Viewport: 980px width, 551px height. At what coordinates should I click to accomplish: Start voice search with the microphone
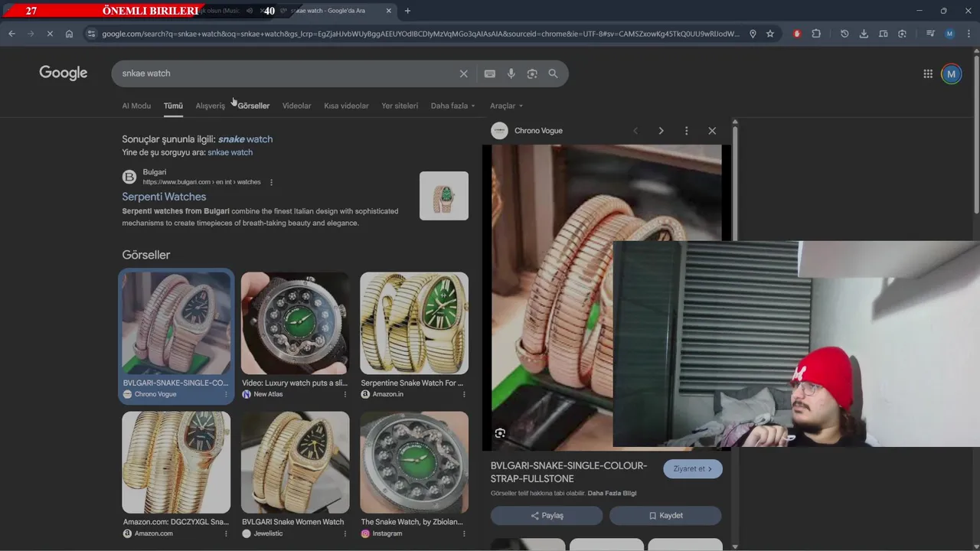[511, 73]
